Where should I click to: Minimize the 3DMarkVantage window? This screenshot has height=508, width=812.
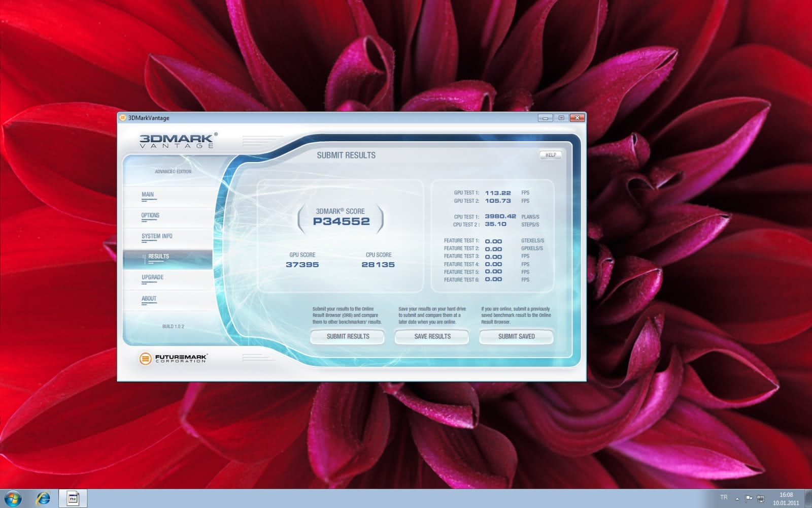tap(545, 118)
